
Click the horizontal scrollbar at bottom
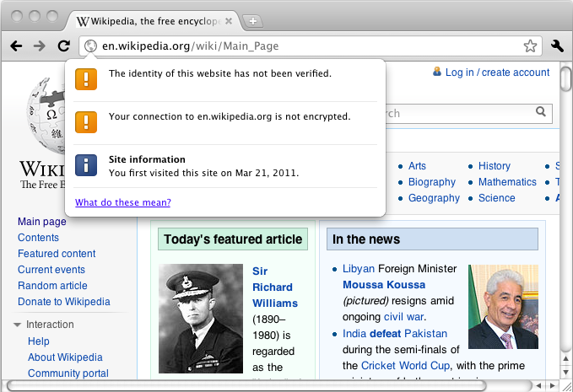[270, 385]
